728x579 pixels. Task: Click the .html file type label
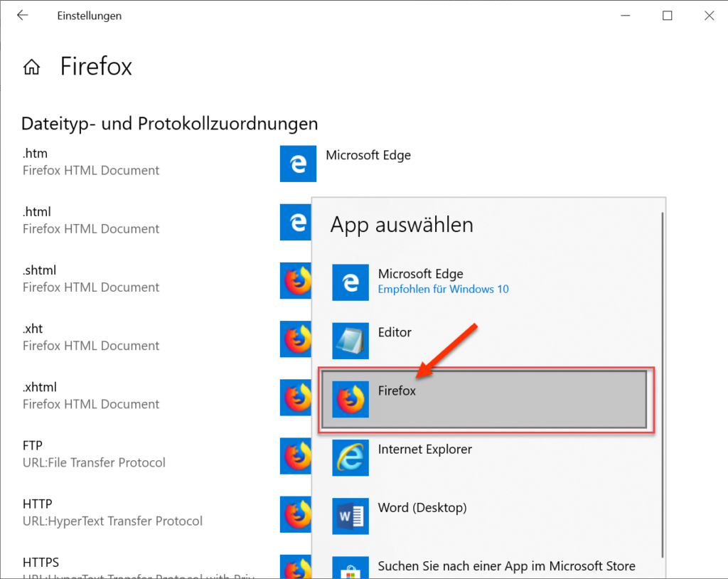tap(37, 212)
